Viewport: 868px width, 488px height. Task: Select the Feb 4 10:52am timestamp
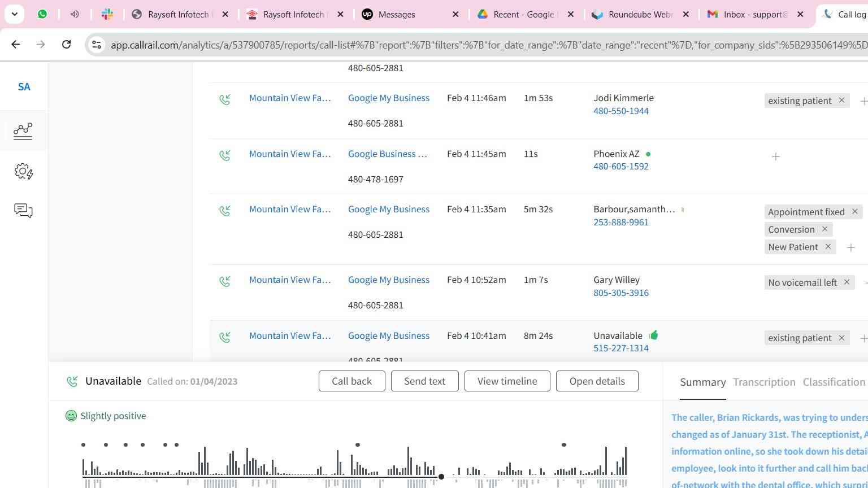(x=476, y=280)
